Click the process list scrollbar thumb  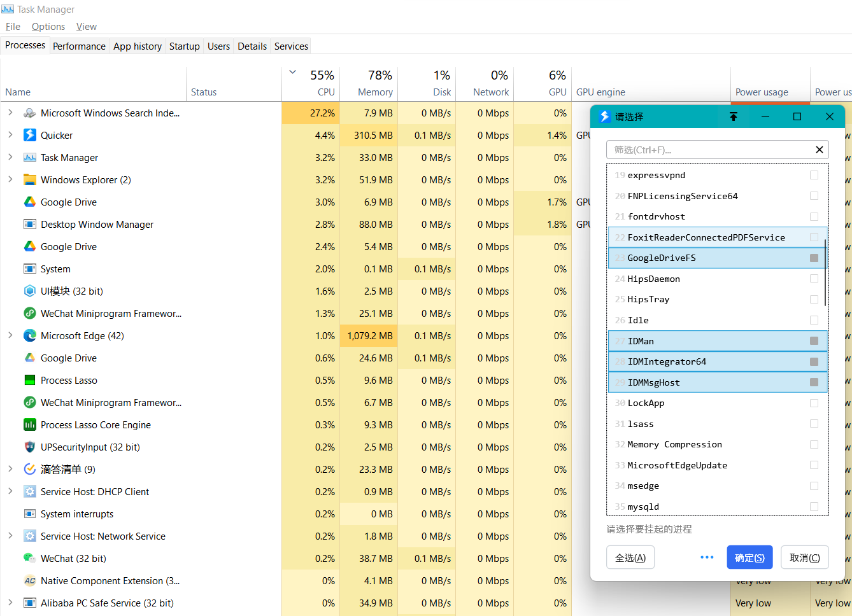(x=825, y=272)
